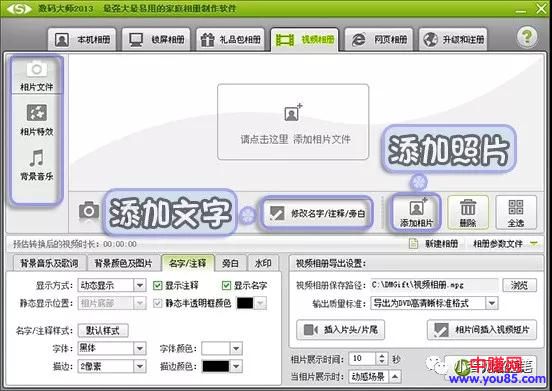The height and width of the screenshot is (391, 552).
Task: Open the 相片特效 effects panel
Action: 37,120
